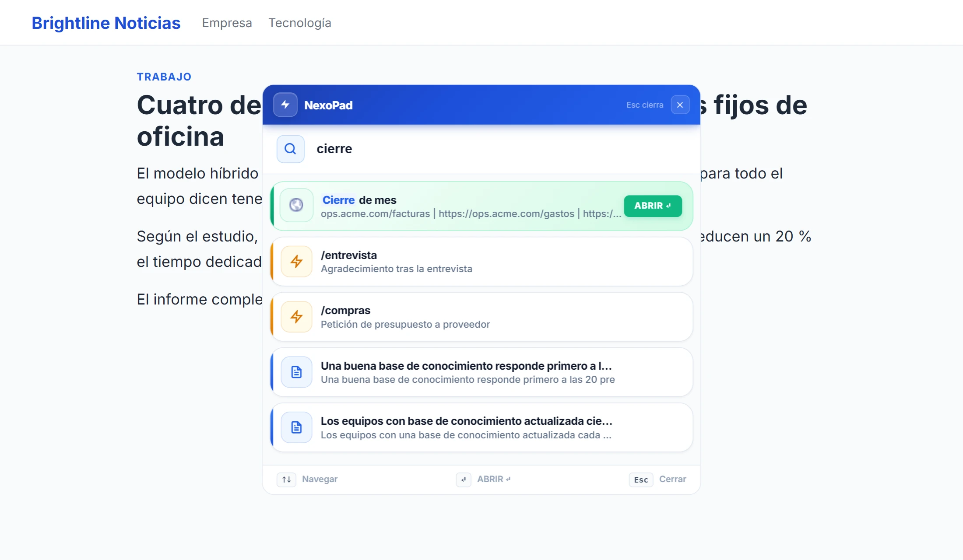Viewport: 963px width, 560px height.
Task: Open the 'Los equipos con base de conocimiento' note
Action: click(481, 427)
